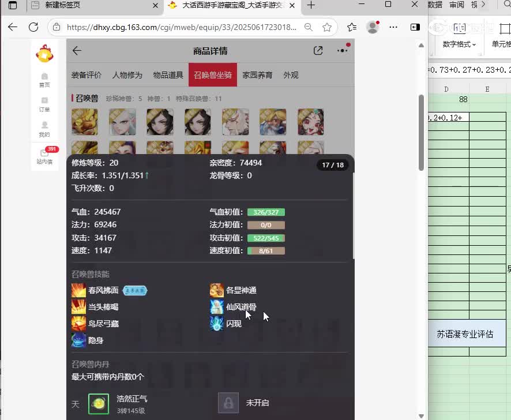Switch to the 外观 tab
Viewport: 511px width, 420px height.
point(291,75)
